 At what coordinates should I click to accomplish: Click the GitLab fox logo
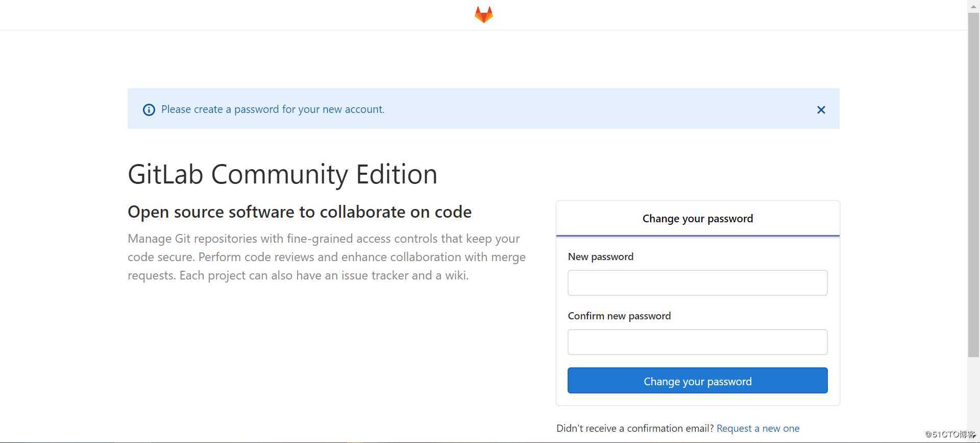coord(484,14)
